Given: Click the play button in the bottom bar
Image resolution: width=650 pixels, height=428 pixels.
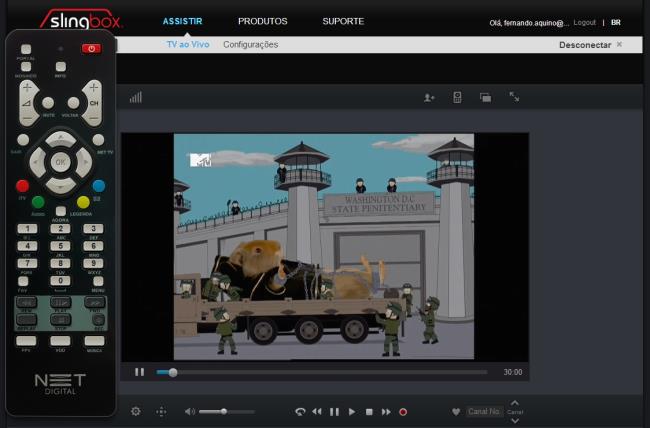Looking at the screenshot, I should [352, 412].
